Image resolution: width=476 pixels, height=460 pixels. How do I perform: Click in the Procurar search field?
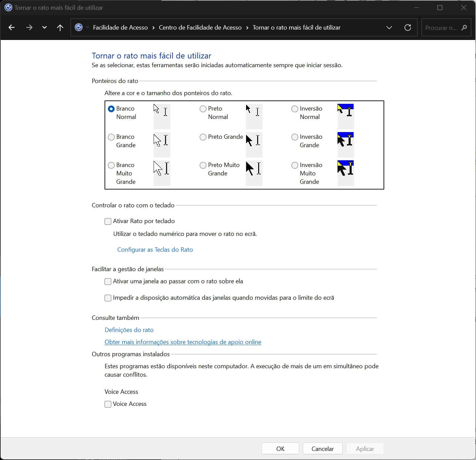(440, 28)
